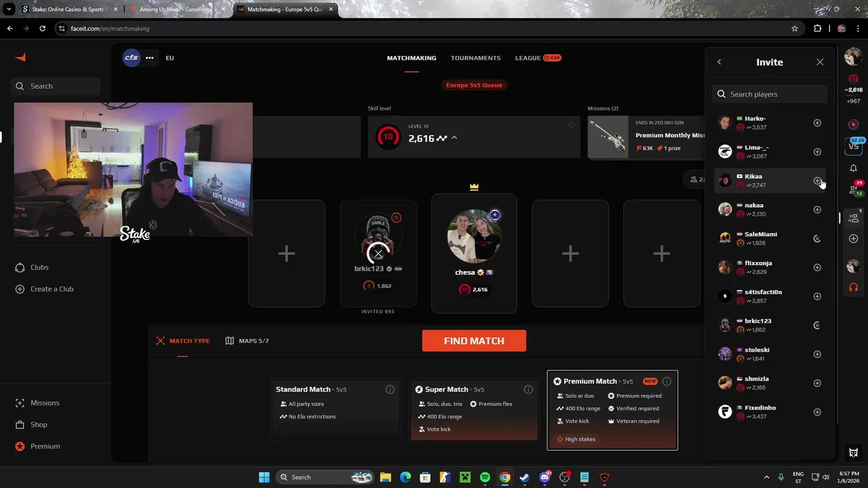Image resolution: width=868 pixels, height=488 pixels.
Task: Cancel brkic123's party invite
Action: pos(378,253)
